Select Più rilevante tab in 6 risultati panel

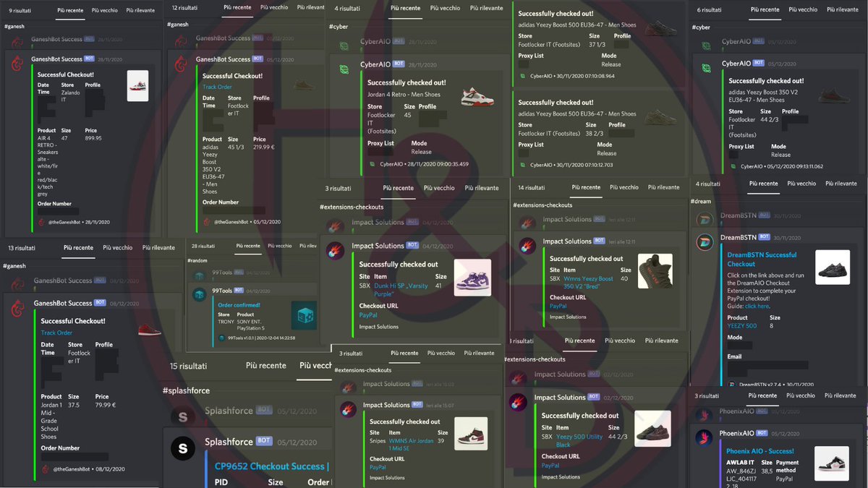point(842,10)
